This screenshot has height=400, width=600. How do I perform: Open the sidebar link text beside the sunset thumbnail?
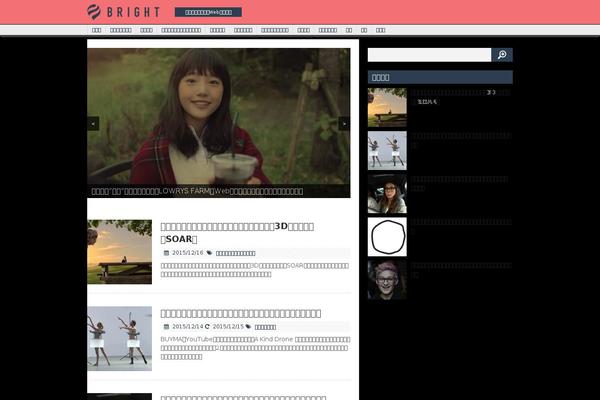(x=461, y=97)
